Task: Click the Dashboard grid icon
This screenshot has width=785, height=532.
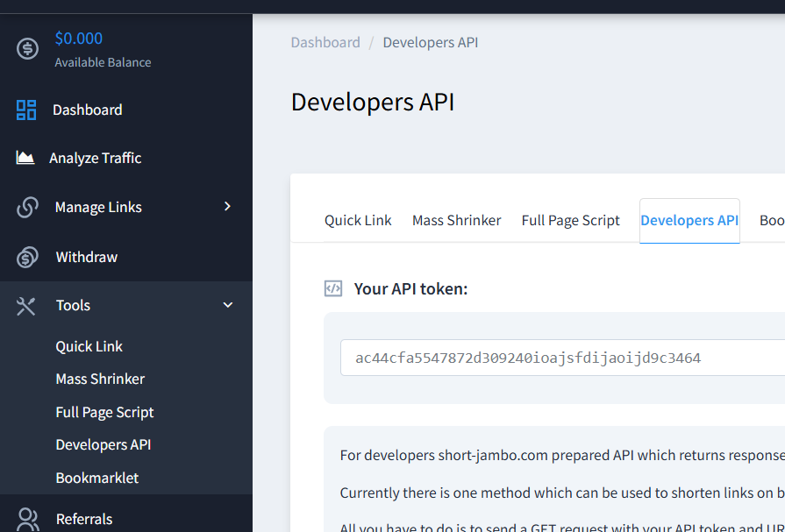Action: pos(26,110)
